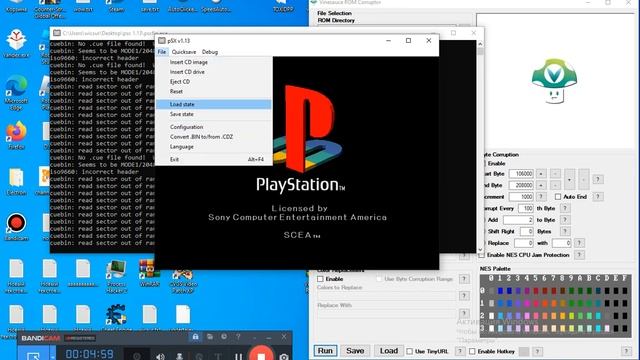Open Firefox desktop icon
Viewport: 640px width, 360px height.
click(16, 135)
